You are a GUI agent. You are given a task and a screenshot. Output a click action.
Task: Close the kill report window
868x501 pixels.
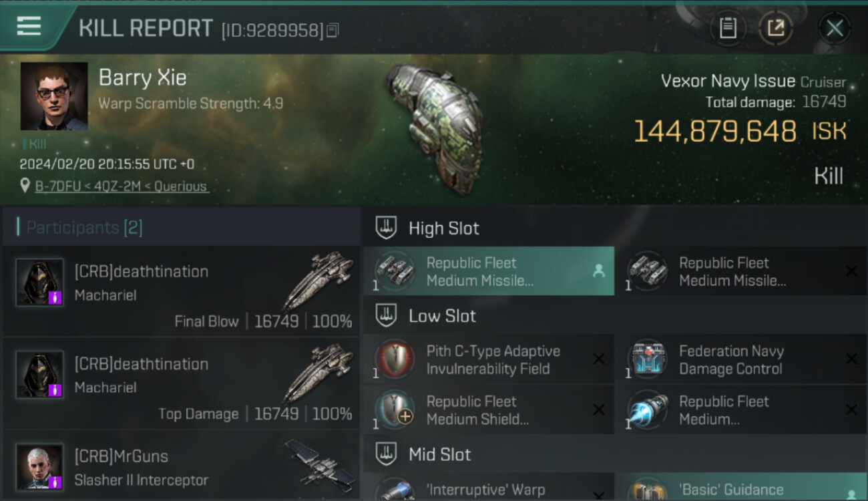(x=835, y=28)
